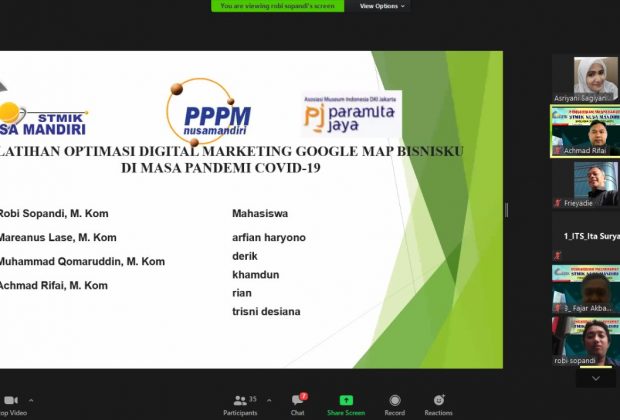This screenshot has width=620, height=420.
Task: Click the Paramita Jaya logo on slide
Action: point(351,115)
